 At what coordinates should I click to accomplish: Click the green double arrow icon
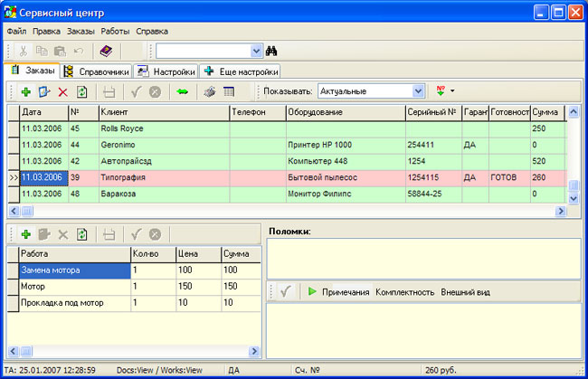[x=182, y=91]
